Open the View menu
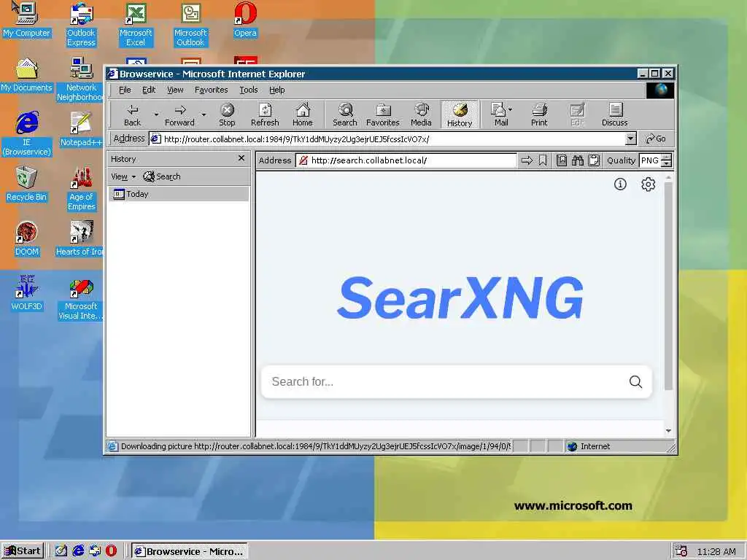This screenshot has height=560, width=747. (x=175, y=90)
